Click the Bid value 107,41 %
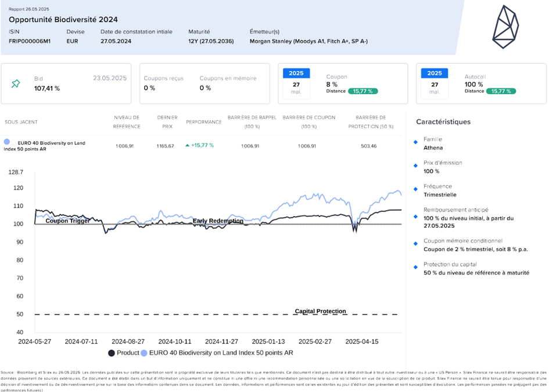Screen dimensions: 549x392 (47, 88)
